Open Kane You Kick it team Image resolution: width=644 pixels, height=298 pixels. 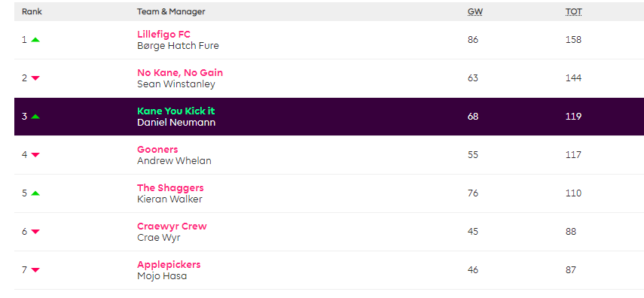click(x=175, y=111)
